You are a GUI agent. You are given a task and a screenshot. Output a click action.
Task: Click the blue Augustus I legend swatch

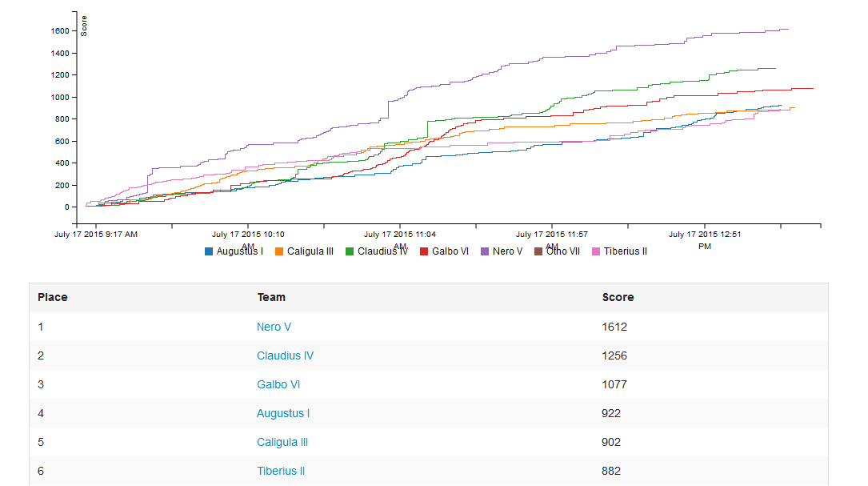click(209, 251)
